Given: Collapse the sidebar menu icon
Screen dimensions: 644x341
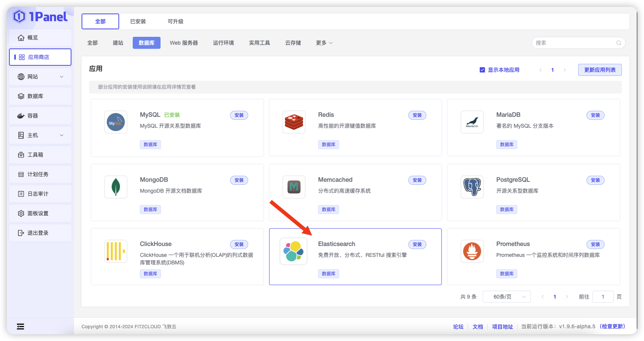Looking at the screenshot, I should [21, 326].
